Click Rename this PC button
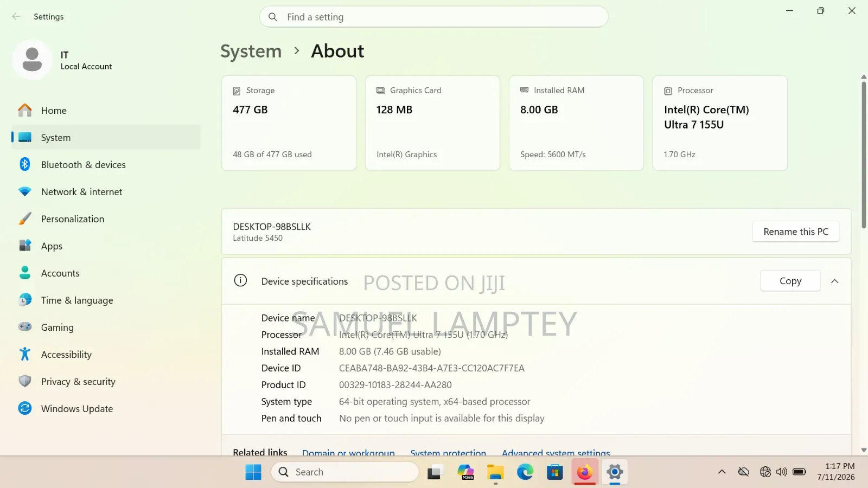The image size is (868, 488). click(796, 232)
